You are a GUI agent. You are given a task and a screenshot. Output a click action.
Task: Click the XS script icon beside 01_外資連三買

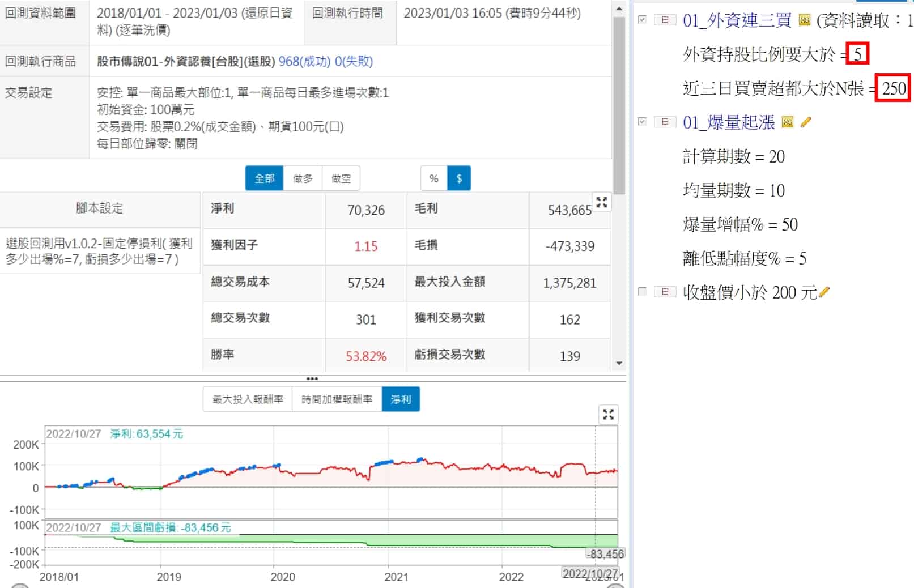pyautogui.click(x=804, y=21)
